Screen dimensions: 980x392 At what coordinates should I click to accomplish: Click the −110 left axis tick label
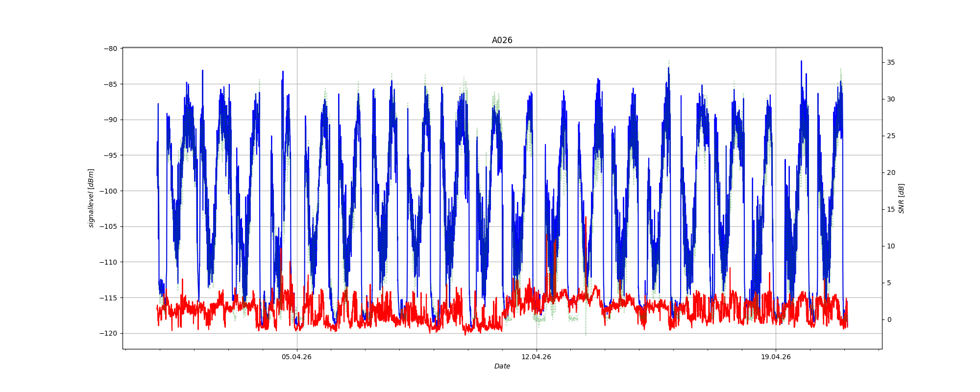(109, 262)
